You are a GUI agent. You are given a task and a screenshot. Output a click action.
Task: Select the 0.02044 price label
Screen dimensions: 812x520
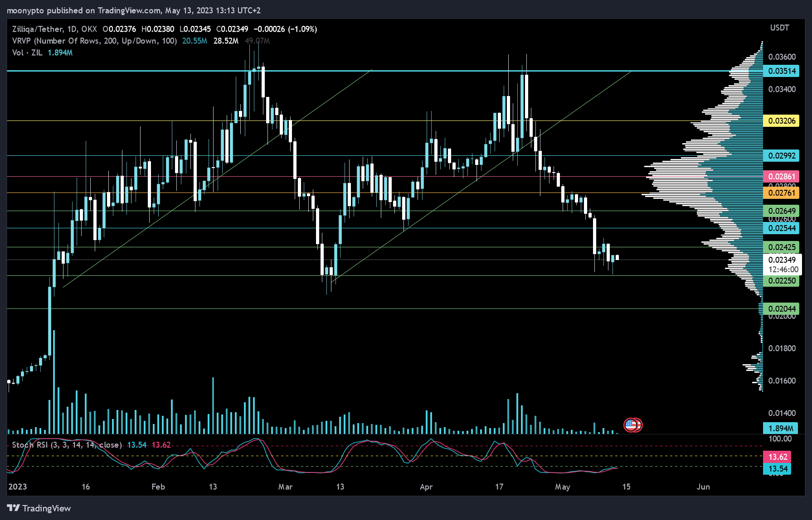click(782, 309)
